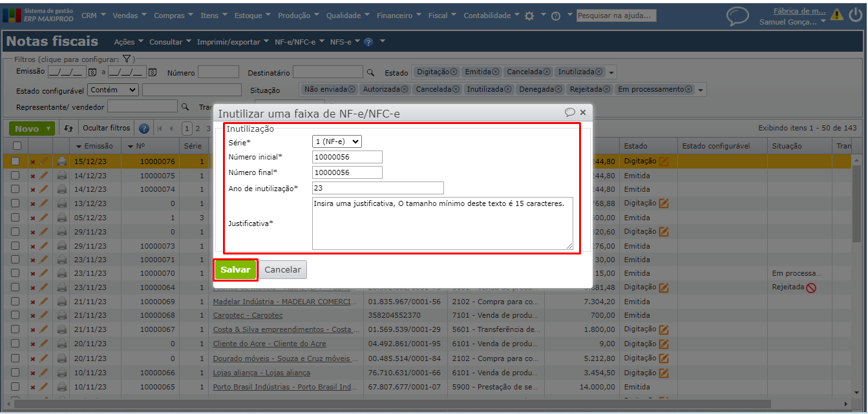This screenshot has width=868, height=414.
Task: Click the blue help icon beside NFS-e menu
Action: click(x=368, y=42)
